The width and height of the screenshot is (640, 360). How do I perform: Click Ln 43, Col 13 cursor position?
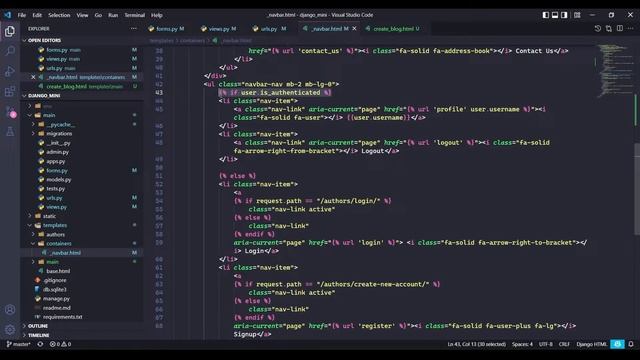pyautogui.click(x=476, y=344)
